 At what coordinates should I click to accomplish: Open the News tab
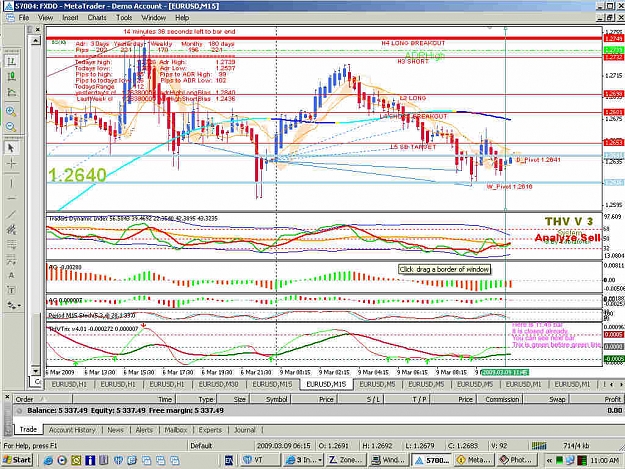(115, 430)
